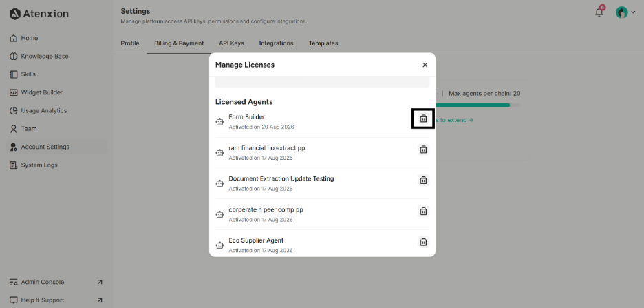Screen dimensions: 644x308
Task: Delete the Form Builder license
Action: pyautogui.click(x=423, y=119)
